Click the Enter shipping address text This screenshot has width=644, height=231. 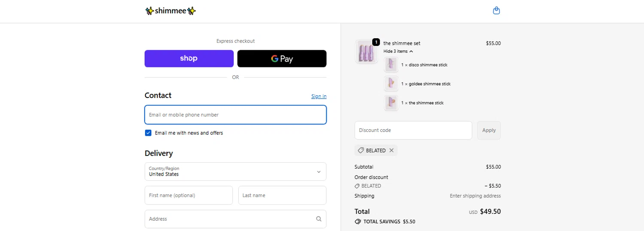coord(475,196)
